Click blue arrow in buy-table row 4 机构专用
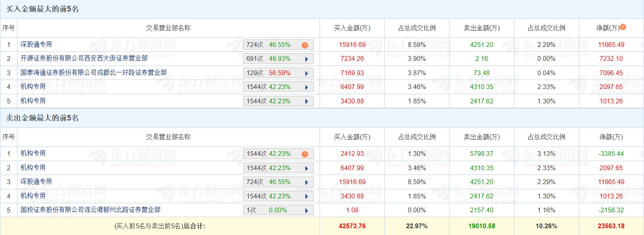644x235 pixels. coord(306,87)
